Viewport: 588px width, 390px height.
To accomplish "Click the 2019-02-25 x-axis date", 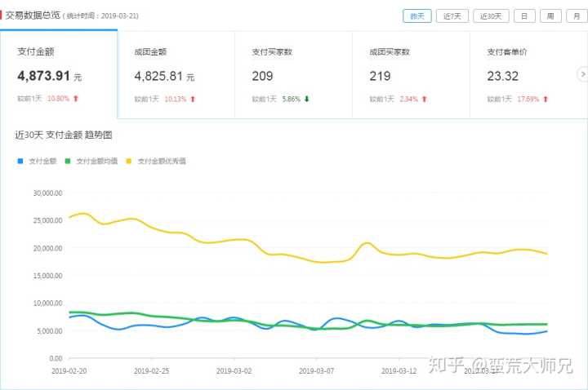I will [152, 371].
